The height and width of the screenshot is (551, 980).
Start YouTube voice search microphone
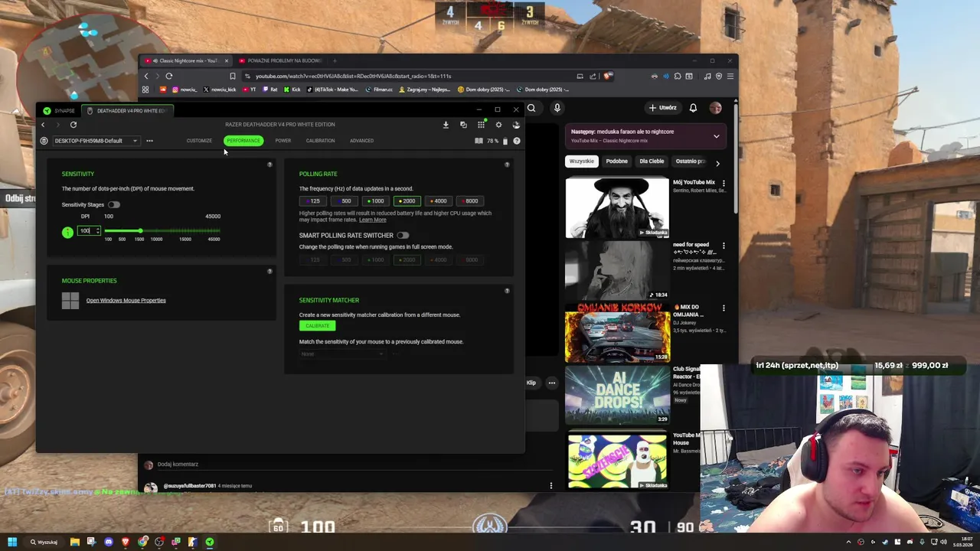557,108
